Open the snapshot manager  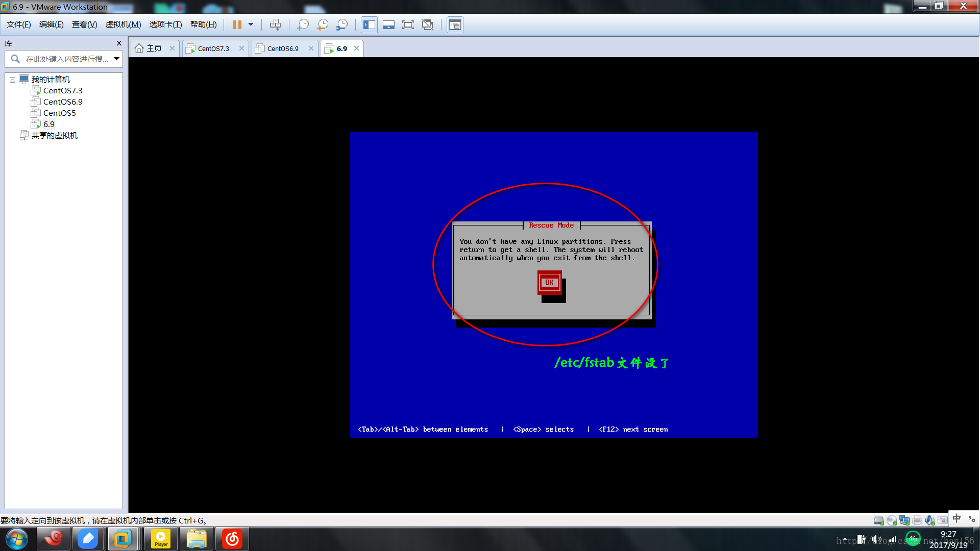pos(341,24)
